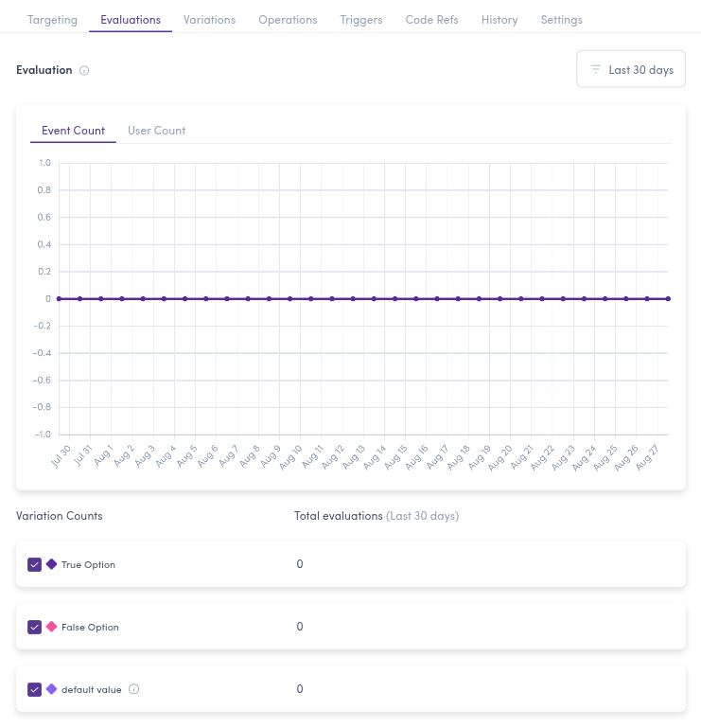The width and height of the screenshot is (701, 728).
Task: Uncheck the False Option checkbox
Action: (34, 627)
